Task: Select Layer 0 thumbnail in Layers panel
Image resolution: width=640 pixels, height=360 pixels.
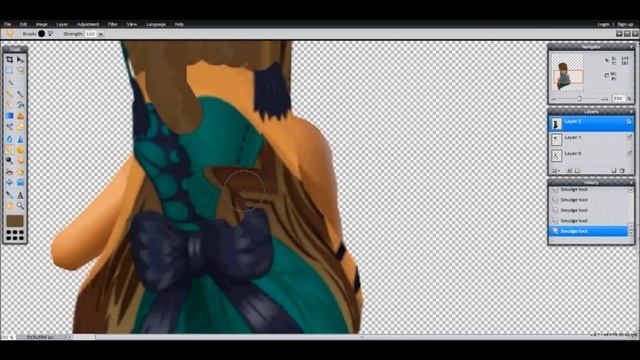Action: [556, 155]
